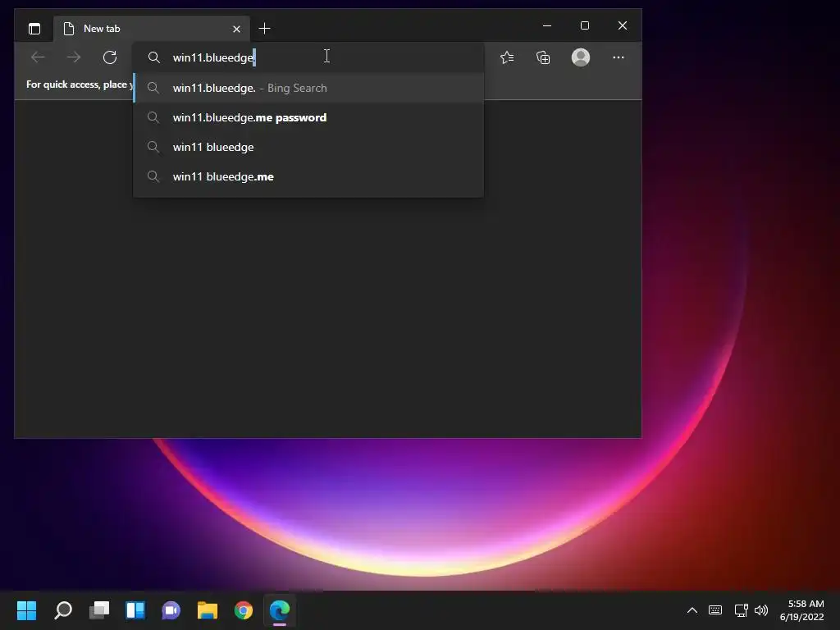Viewport: 840px width, 630px height.
Task: Refresh the current page
Action: [x=110, y=57]
